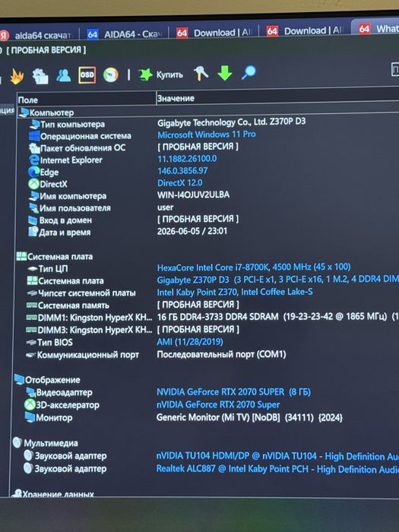The image size is (399, 532).
Task: Open the Microsoft Windows 11 Pro link
Action: pos(207,135)
